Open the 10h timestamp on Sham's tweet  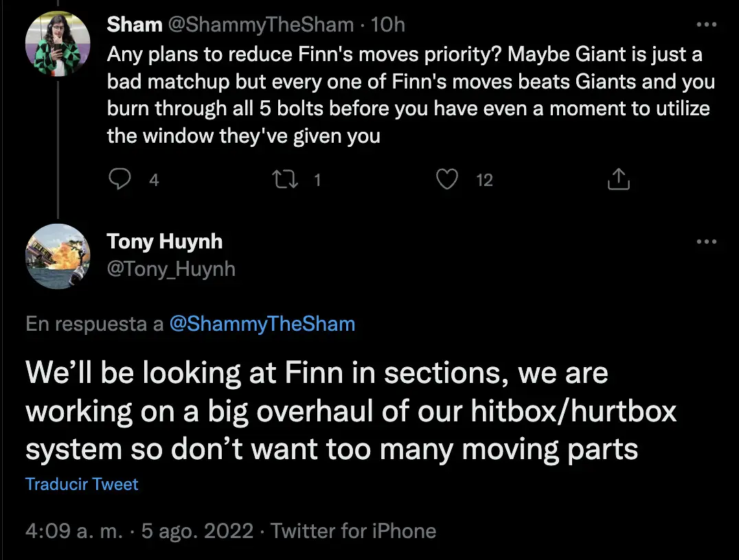[388, 25]
